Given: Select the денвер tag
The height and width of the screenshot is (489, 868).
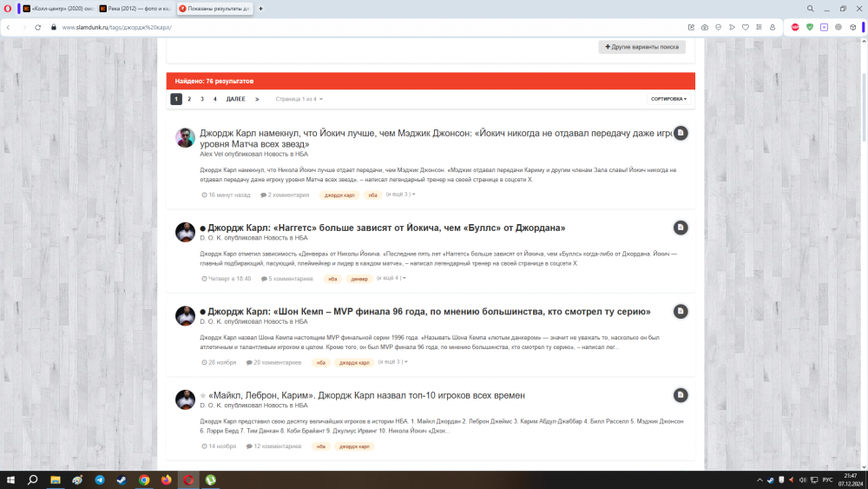Looking at the screenshot, I should pyautogui.click(x=359, y=279).
